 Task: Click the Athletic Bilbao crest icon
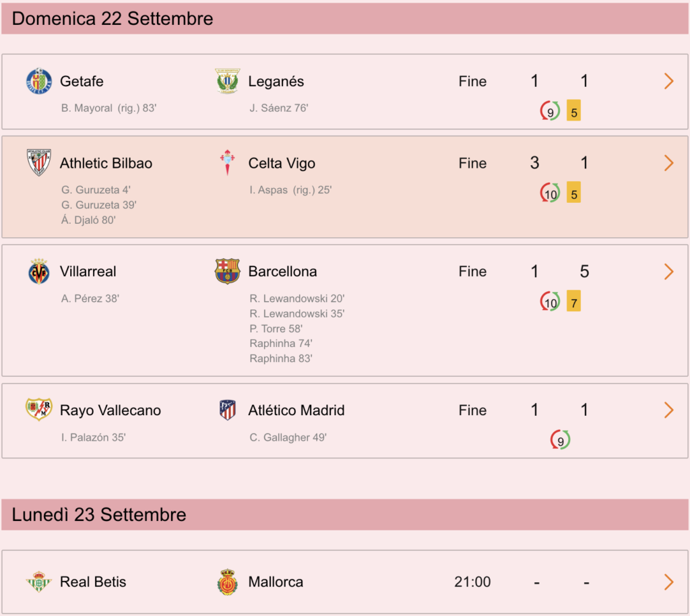[38, 163]
